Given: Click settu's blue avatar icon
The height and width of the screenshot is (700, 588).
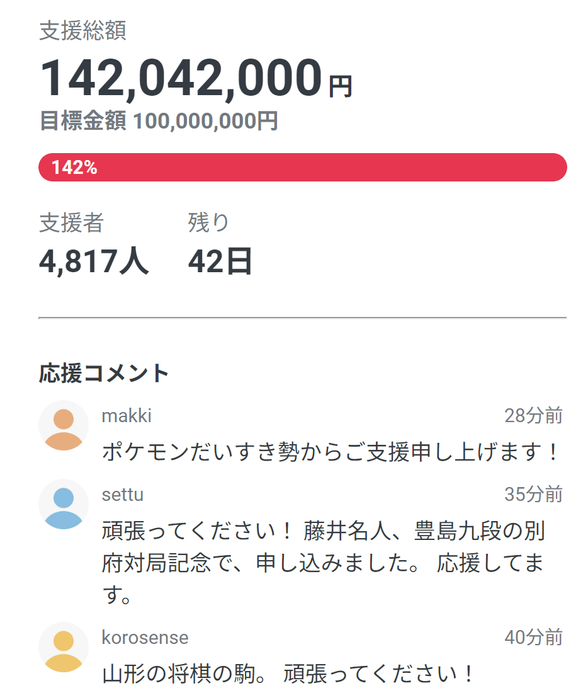Looking at the screenshot, I should pyautogui.click(x=64, y=504).
